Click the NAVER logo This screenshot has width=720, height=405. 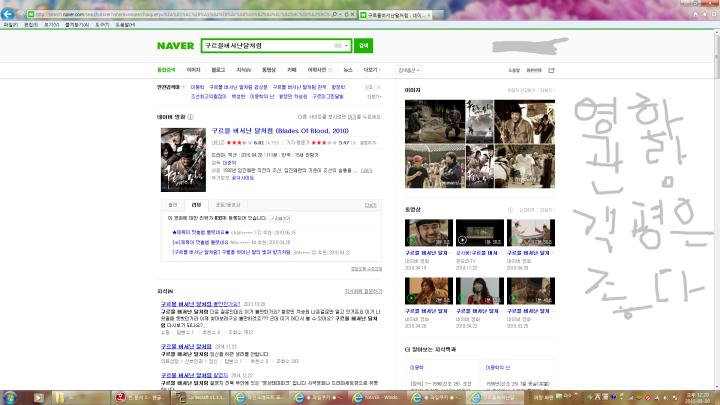coord(175,46)
